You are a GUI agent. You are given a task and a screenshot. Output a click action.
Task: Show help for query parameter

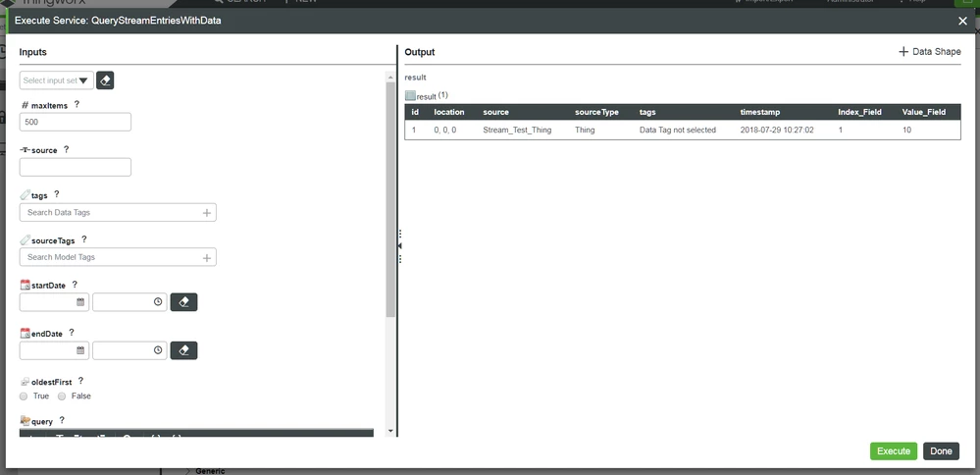click(62, 420)
